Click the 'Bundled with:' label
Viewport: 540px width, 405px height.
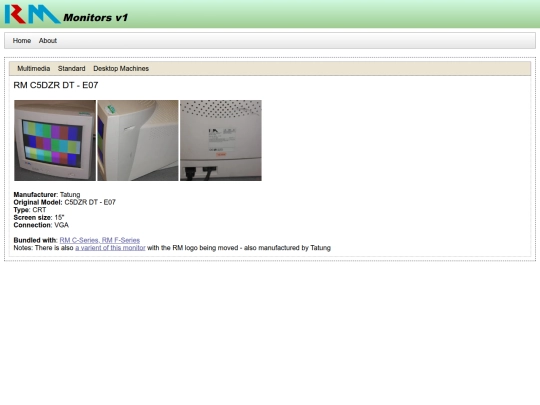point(35,240)
